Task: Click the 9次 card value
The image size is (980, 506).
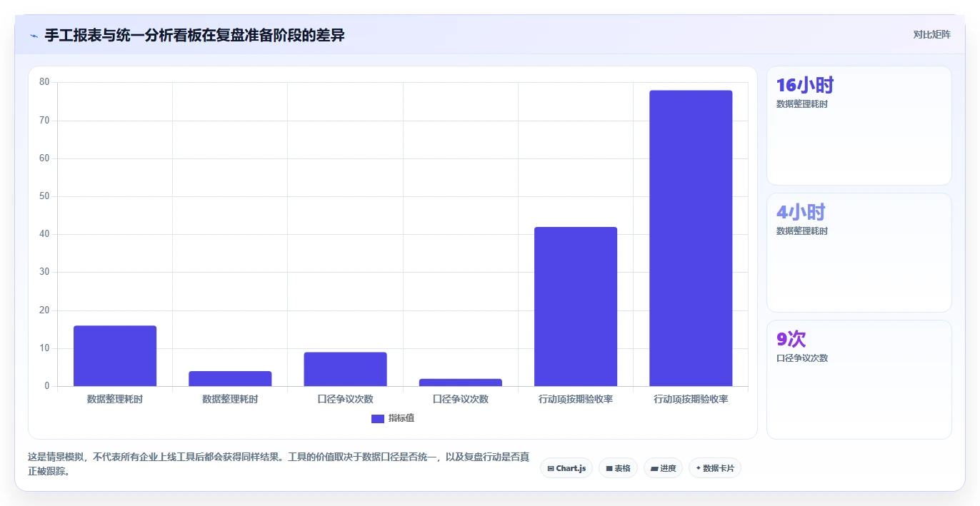Action: click(791, 339)
